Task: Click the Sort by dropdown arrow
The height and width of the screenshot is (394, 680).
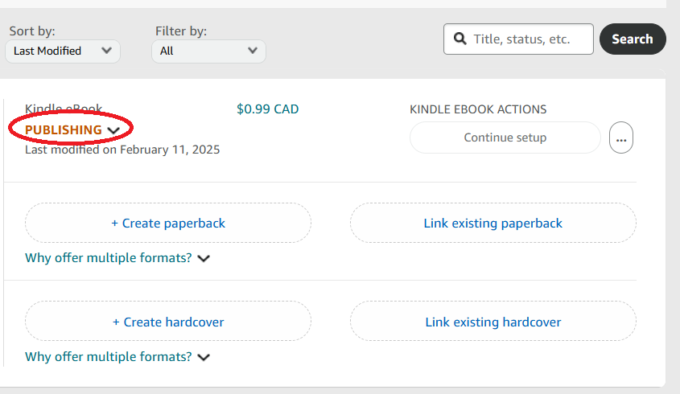Action: click(x=106, y=51)
